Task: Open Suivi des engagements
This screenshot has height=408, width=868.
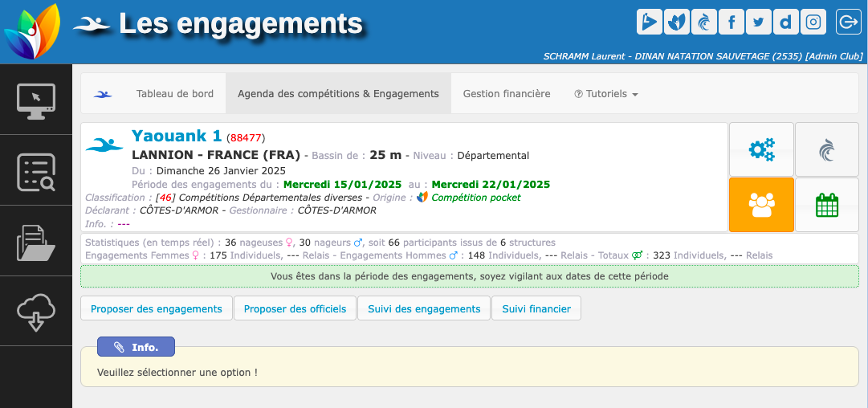Action: click(x=424, y=308)
